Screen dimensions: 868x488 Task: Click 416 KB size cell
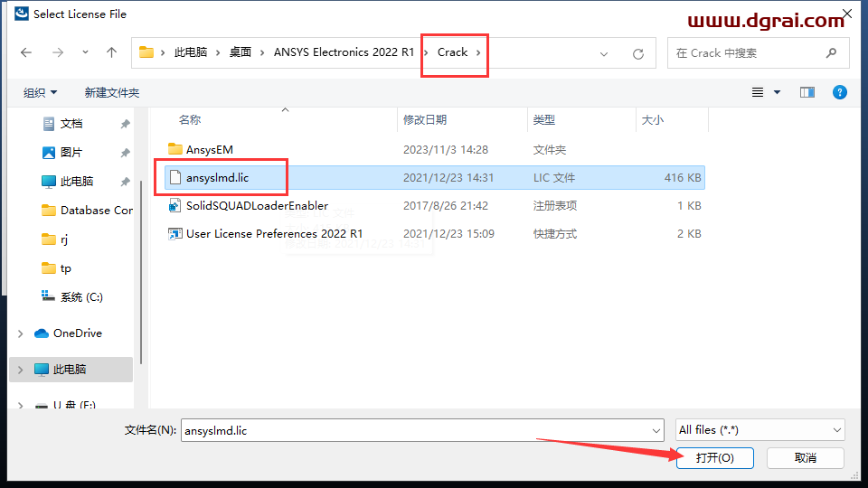click(x=682, y=178)
